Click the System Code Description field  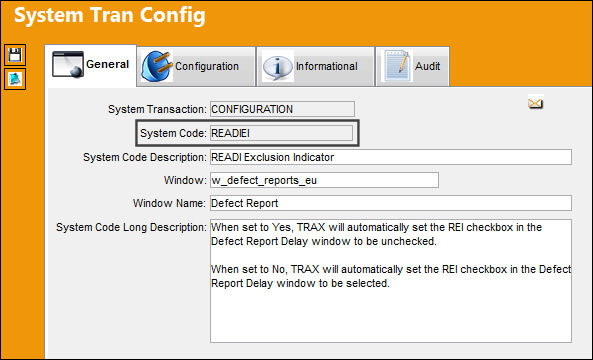pos(391,157)
